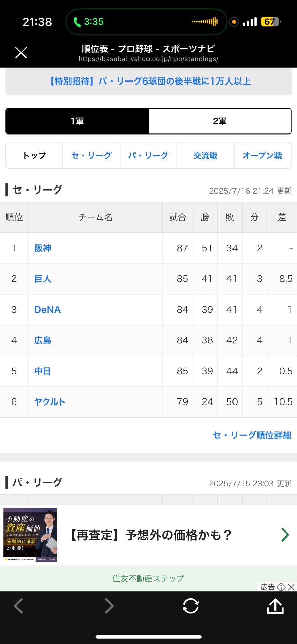The height and width of the screenshot is (644, 297).
Task: Tap the green call duration indicator
Action: point(89,22)
